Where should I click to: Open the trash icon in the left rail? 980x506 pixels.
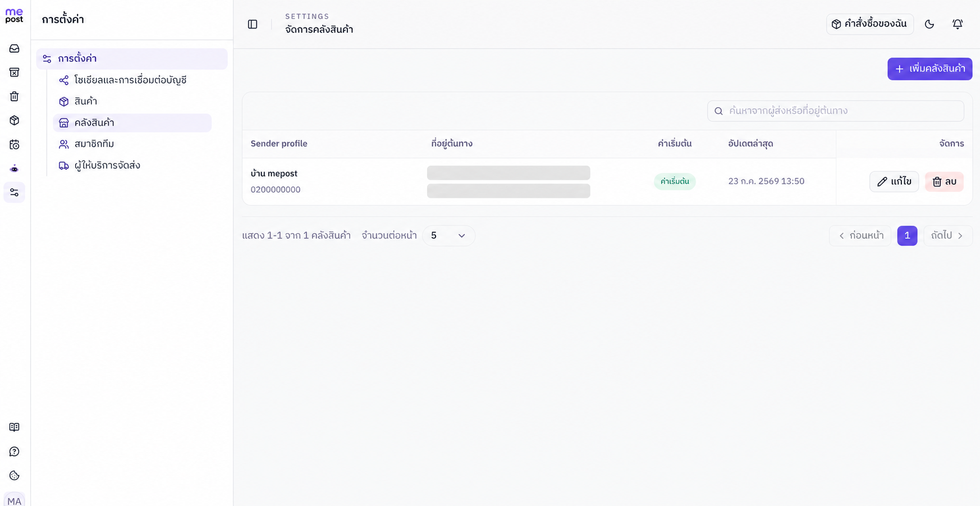click(x=15, y=97)
